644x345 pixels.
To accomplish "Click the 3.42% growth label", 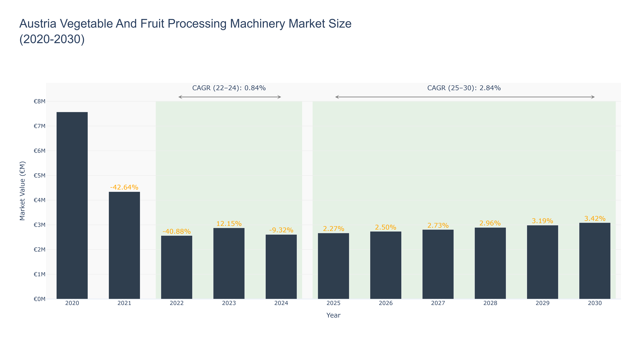I will [x=595, y=218].
